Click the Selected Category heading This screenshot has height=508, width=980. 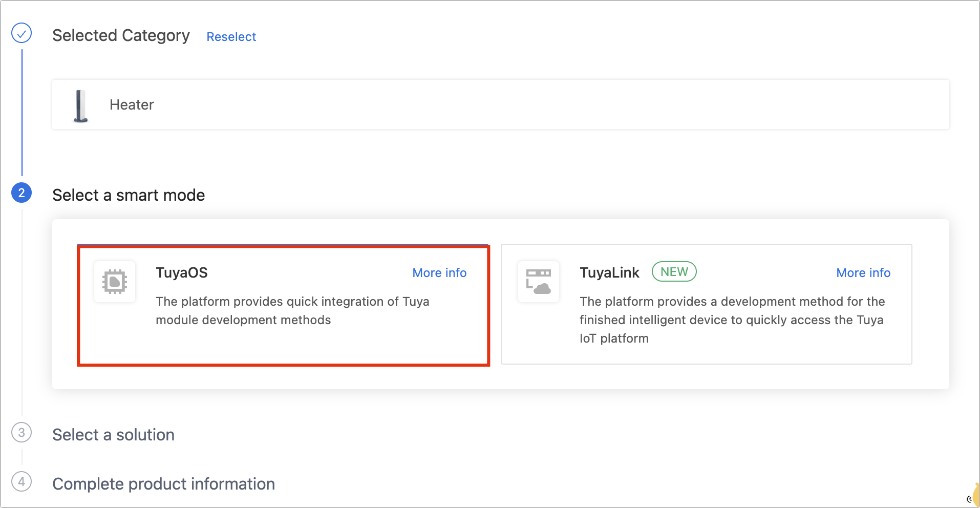coord(121,35)
